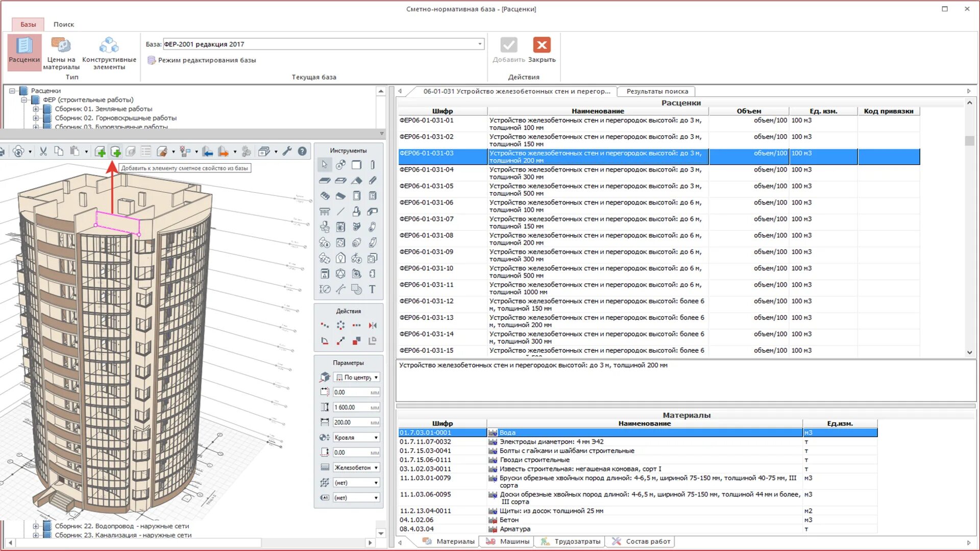
Task: Click the mirror action icon in Действия
Action: click(x=373, y=325)
